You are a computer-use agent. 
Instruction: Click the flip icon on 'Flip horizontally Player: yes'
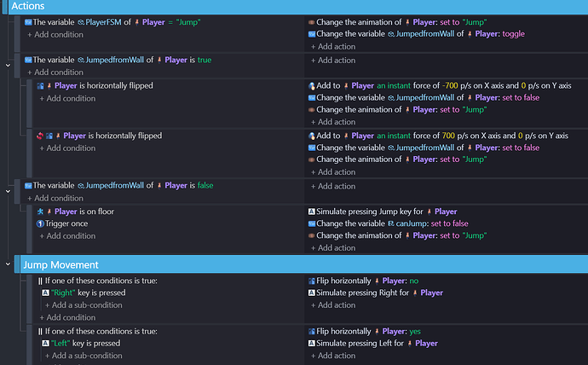tap(312, 332)
